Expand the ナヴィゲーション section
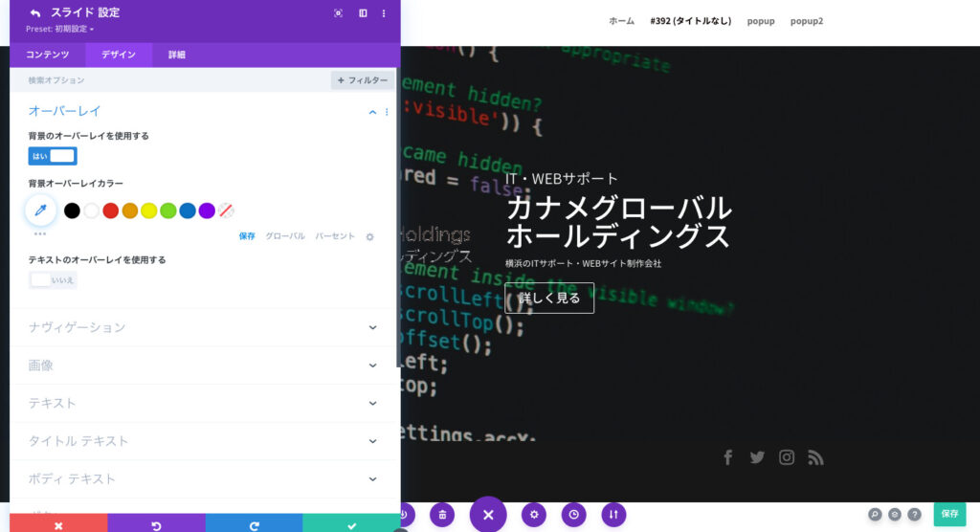The image size is (980, 532). pos(204,327)
